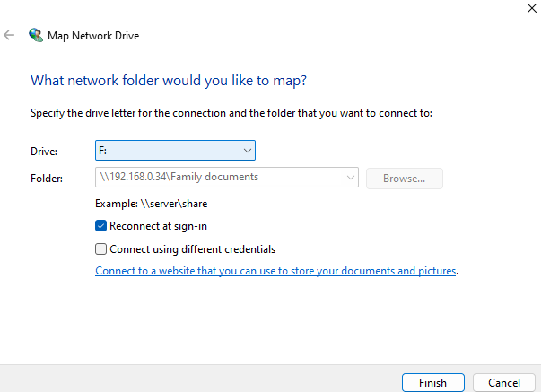Click the 'Folder:' field label
Screen dimensions: 541x392
point(47,179)
